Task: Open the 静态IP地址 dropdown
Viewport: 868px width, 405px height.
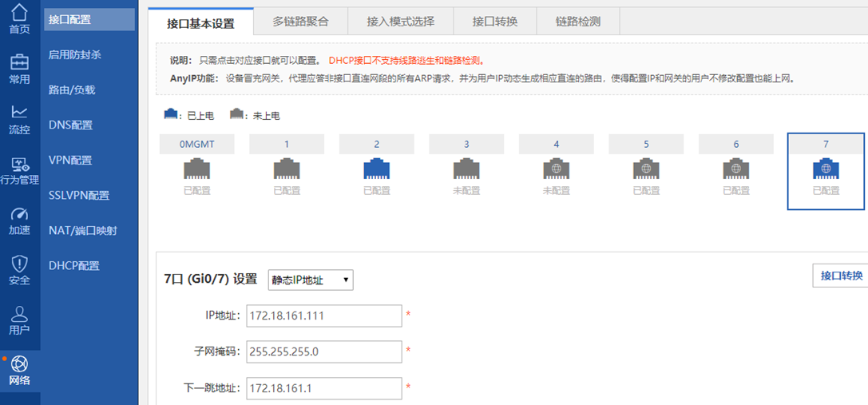Action: [x=311, y=280]
